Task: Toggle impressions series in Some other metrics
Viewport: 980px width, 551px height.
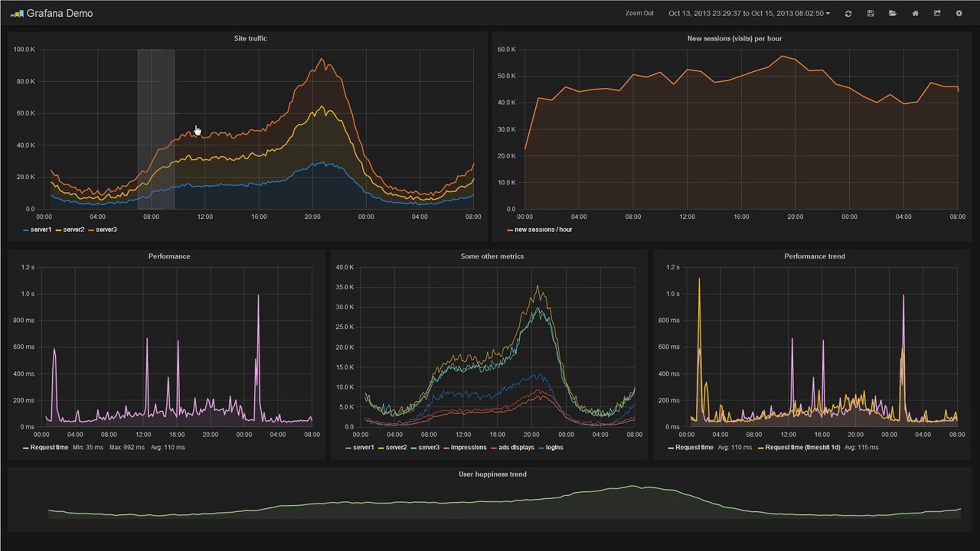Action: coord(468,447)
